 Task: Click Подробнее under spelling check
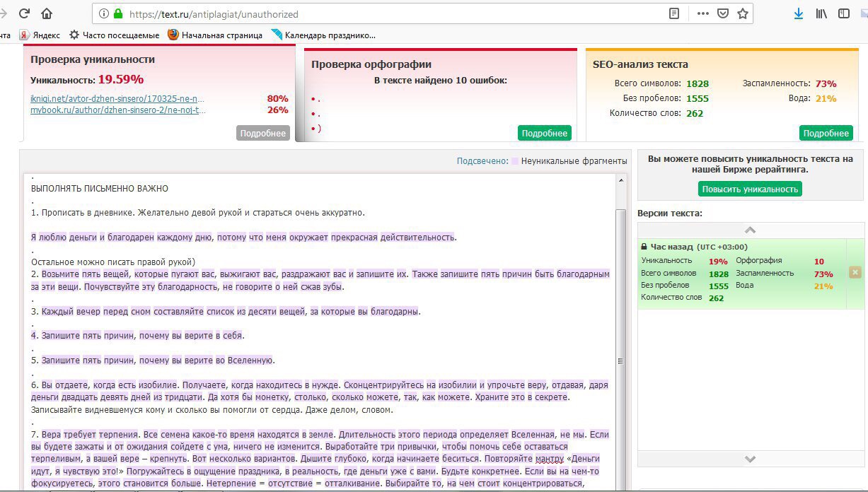[544, 133]
